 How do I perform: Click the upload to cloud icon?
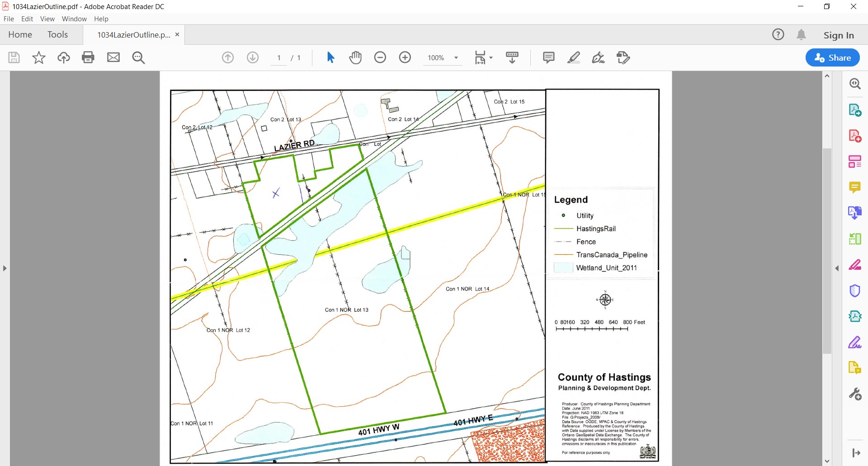pos(63,57)
